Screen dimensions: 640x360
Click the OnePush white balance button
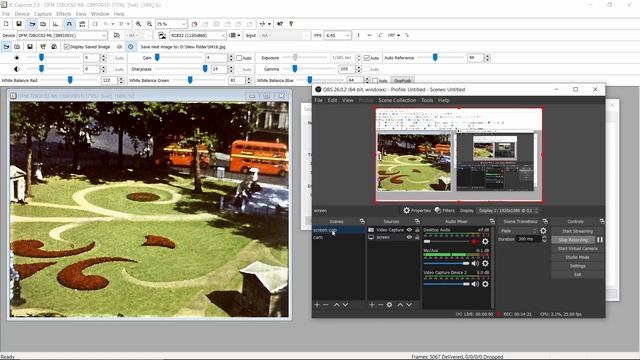(x=402, y=81)
